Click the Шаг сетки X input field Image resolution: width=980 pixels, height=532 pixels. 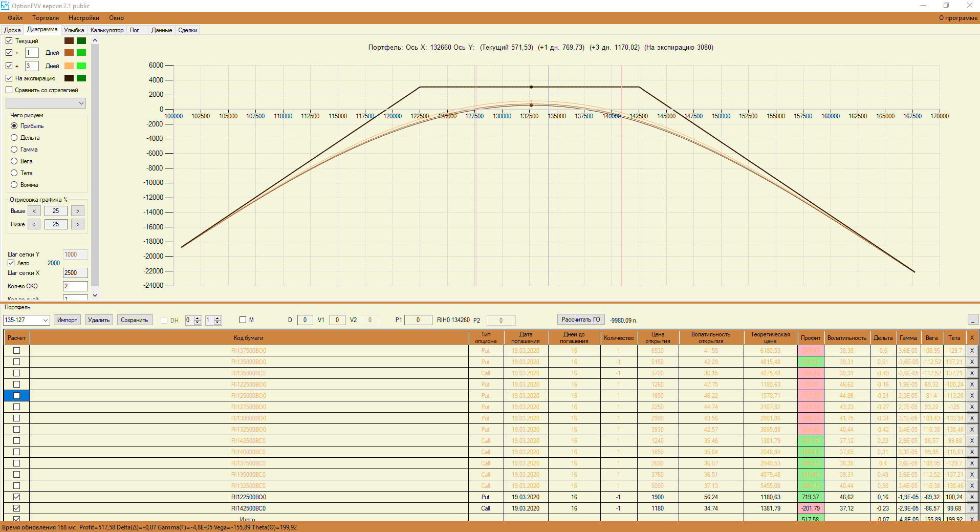pyautogui.click(x=75, y=273)
